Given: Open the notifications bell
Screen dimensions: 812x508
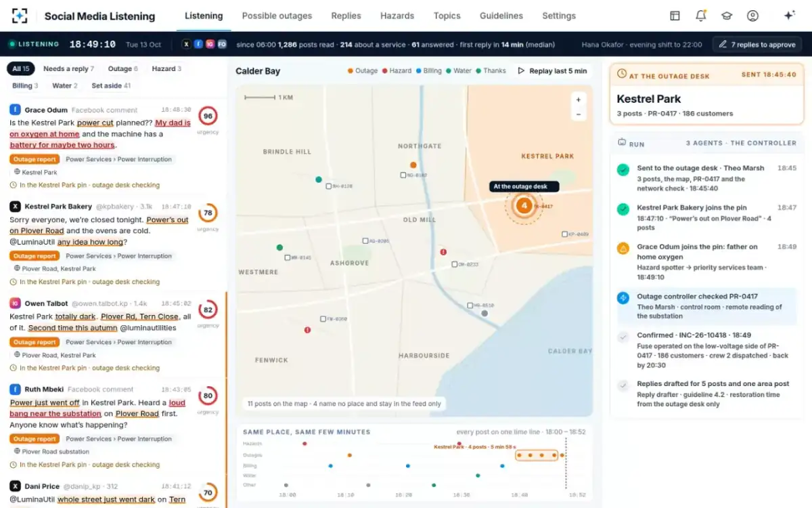Looking at the screenshot, I should tap(700, 16).
